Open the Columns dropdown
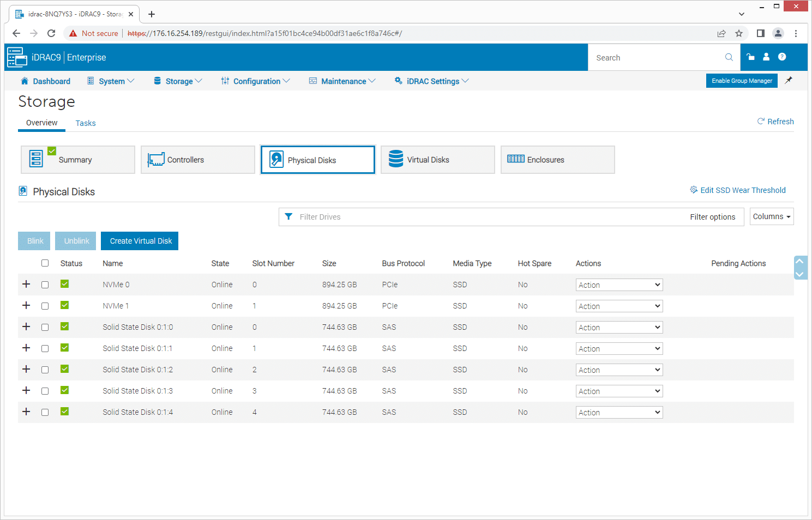 tap(772, 216)
